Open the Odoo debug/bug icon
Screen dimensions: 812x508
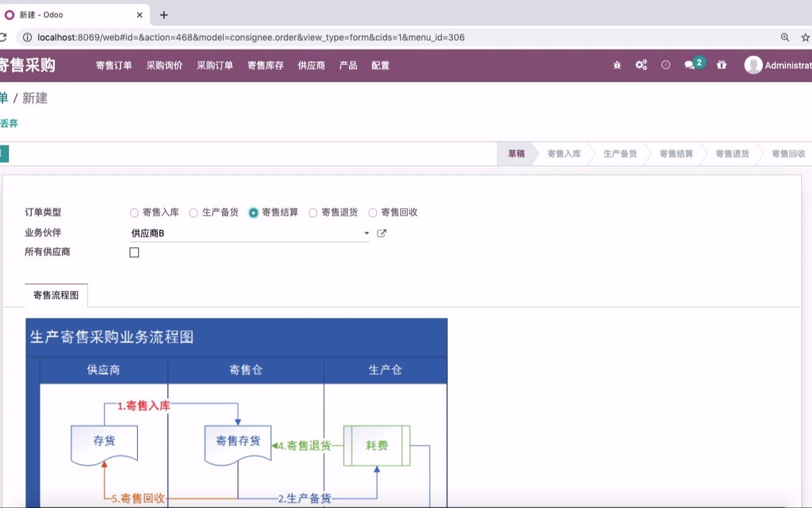click(616, 64)
